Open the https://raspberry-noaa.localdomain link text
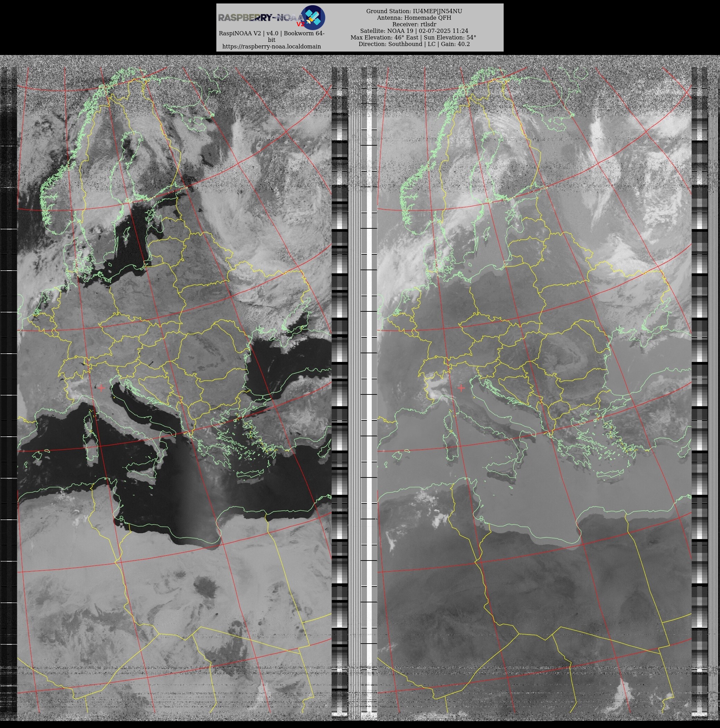Viewport: 720px width, 728px height. (x=271, y=46)
